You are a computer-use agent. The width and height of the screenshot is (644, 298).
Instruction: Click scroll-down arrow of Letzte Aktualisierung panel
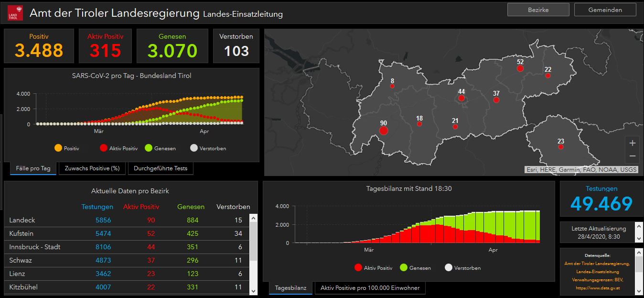coord(639,238)
